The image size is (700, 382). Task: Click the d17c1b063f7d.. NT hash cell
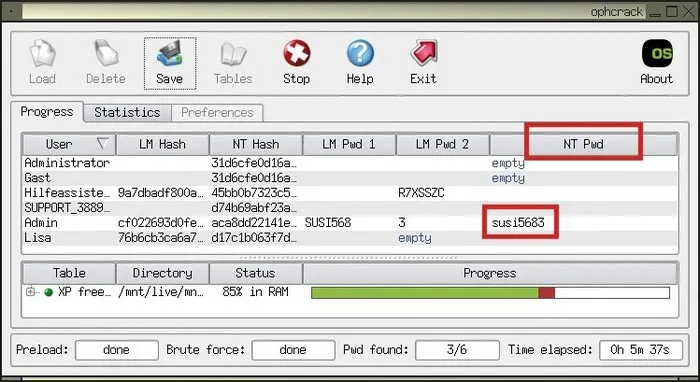pyautogui.click(x=254, y=238)
